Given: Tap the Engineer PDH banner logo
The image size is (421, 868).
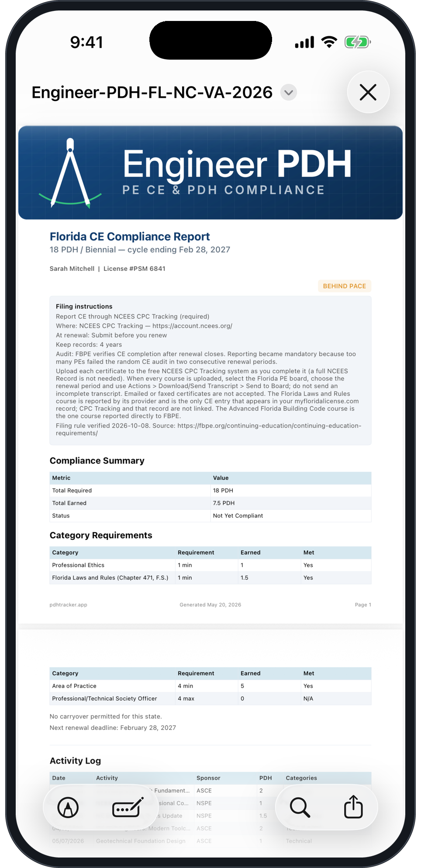Looking at the screenshot, I should coord(210,173).
